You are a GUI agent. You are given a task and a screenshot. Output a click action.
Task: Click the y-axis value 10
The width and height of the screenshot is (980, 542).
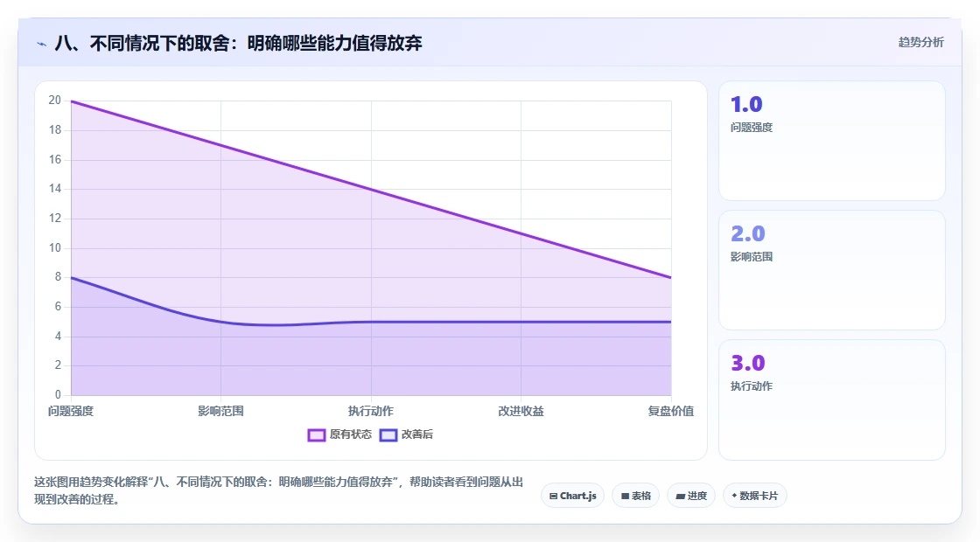coord(55,248)
